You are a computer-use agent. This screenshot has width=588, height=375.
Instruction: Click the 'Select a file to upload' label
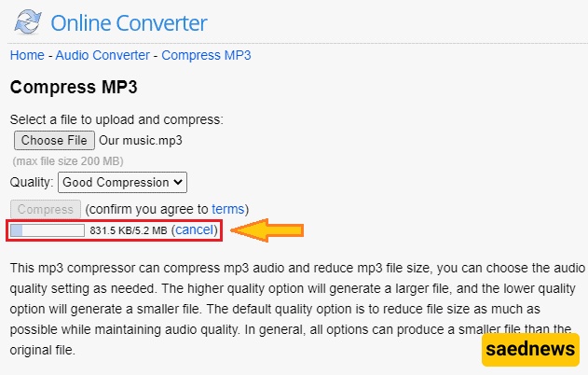point(116,120)
